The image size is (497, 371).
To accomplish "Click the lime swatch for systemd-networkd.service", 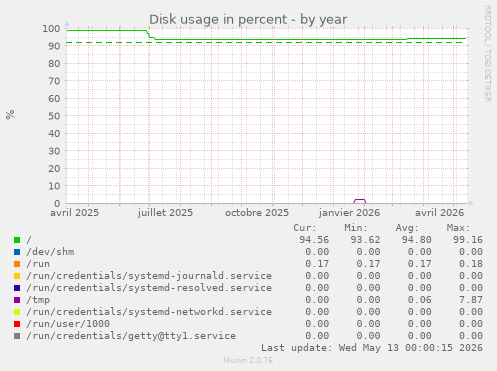I will pos(17,312).
